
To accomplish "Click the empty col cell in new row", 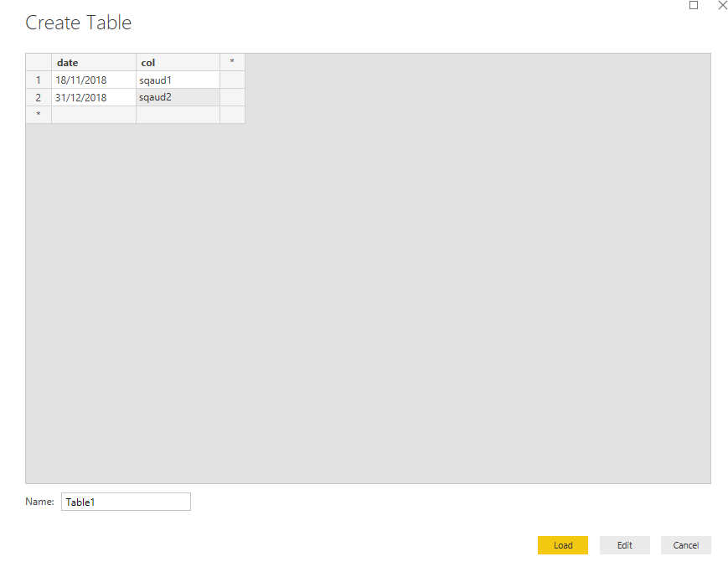I will (178, 115).
